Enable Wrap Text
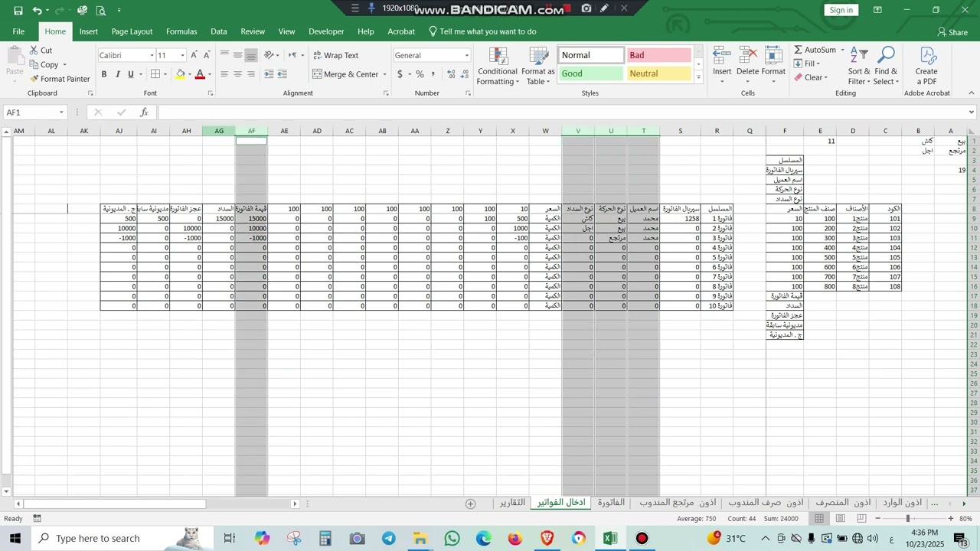This screenshot has height=551, width=980. pos(335,55)
